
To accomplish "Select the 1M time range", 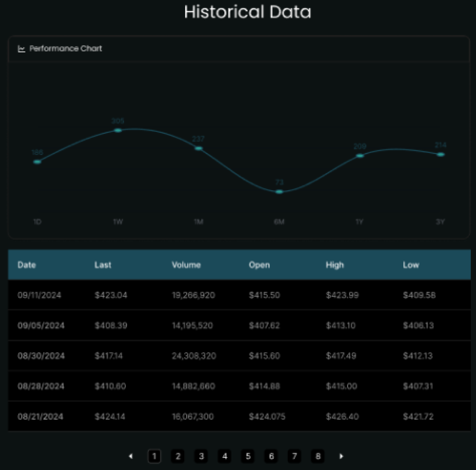I will pyautogui.click(x=198, y=222).
